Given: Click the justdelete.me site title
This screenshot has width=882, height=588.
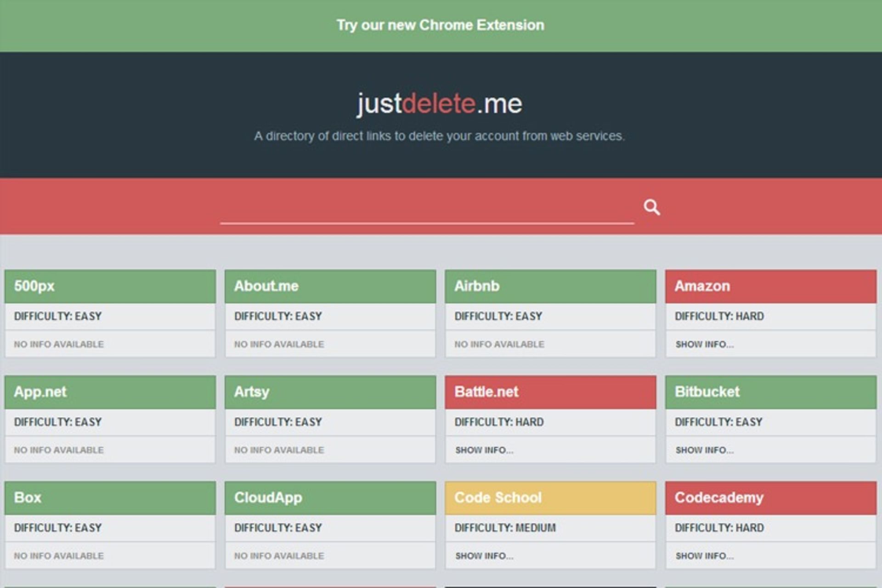Looking at the screenshot, I should pos(440,103).
